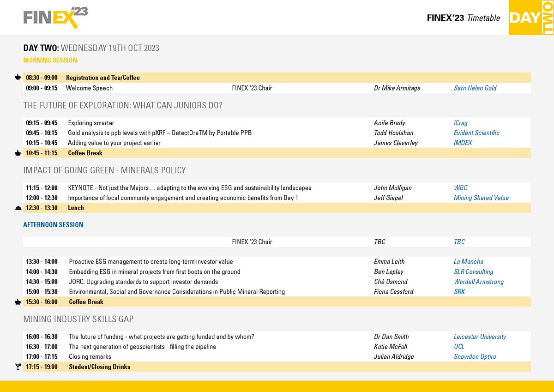Select speaker name Aoife Brady
This screenshot has width=554, height=392.
pos(390,123)
